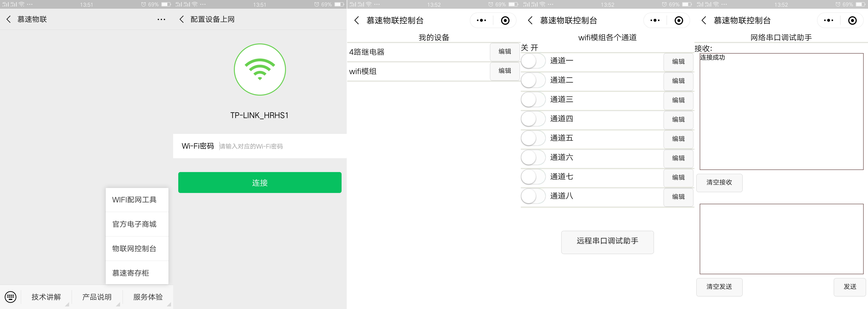Open mini-program menu dots on 网络串口调试助手 screen
Viewport: 868px width, 309px height.
coord(829,21)
